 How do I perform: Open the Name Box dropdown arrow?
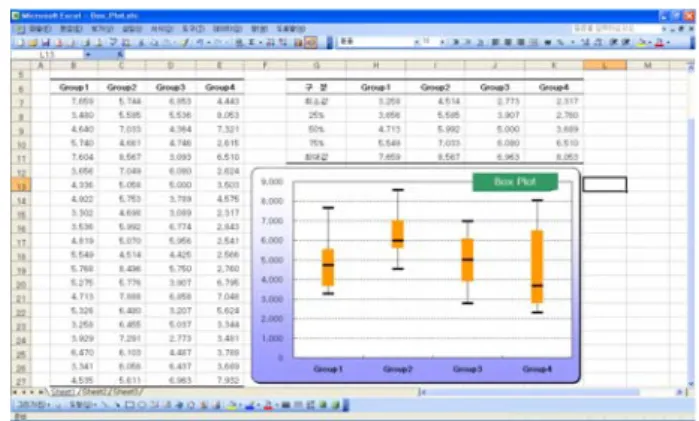tap(88, 54)
